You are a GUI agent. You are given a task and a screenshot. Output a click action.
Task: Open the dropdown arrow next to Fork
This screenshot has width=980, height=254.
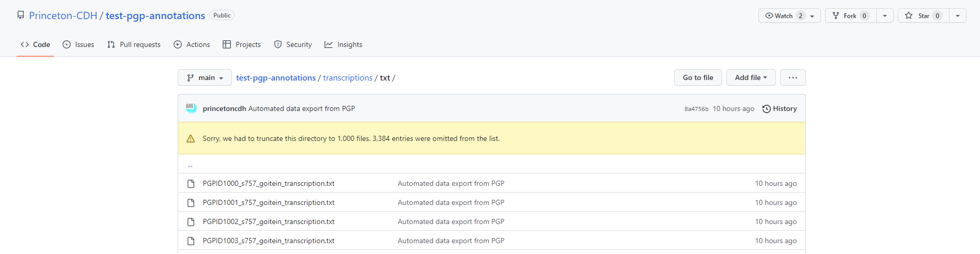click(885, 15)
